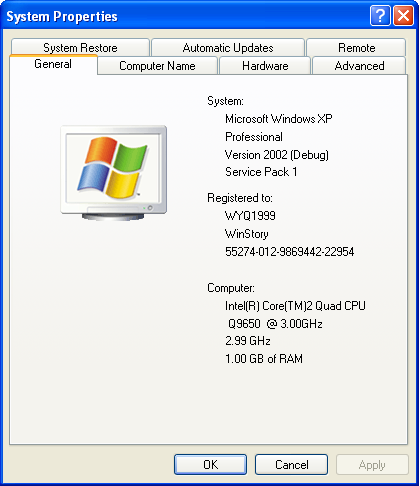Click the product ID 55274-012-9869442-22954
The height and width of the screenshot is (486, 420).
point(289,252)
